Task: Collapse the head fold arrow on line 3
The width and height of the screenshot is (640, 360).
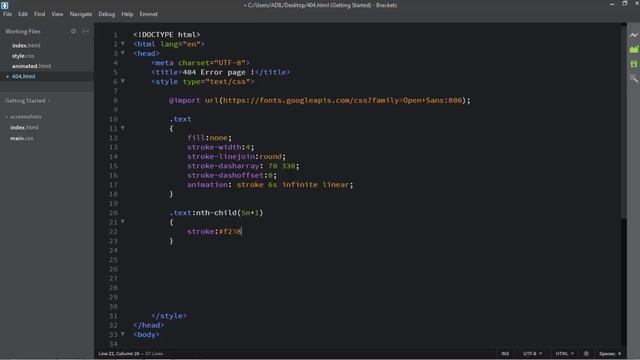Action: click(122, 53)
